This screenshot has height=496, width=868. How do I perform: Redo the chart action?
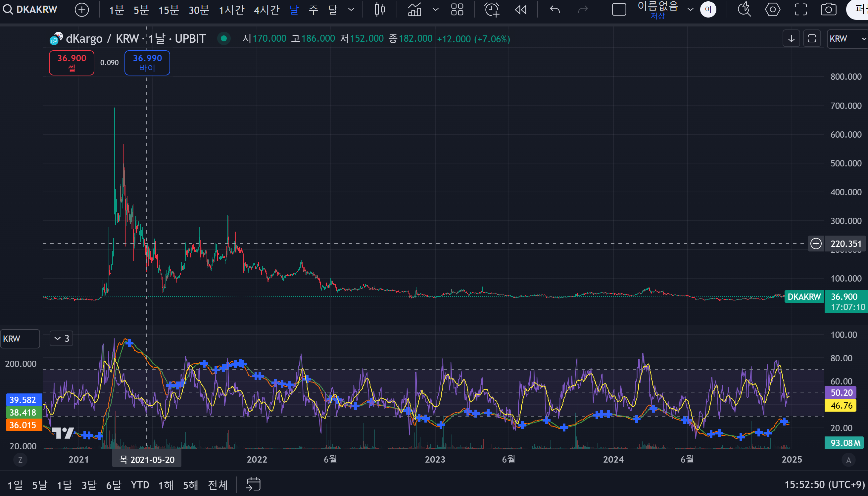tap(583, 10)
